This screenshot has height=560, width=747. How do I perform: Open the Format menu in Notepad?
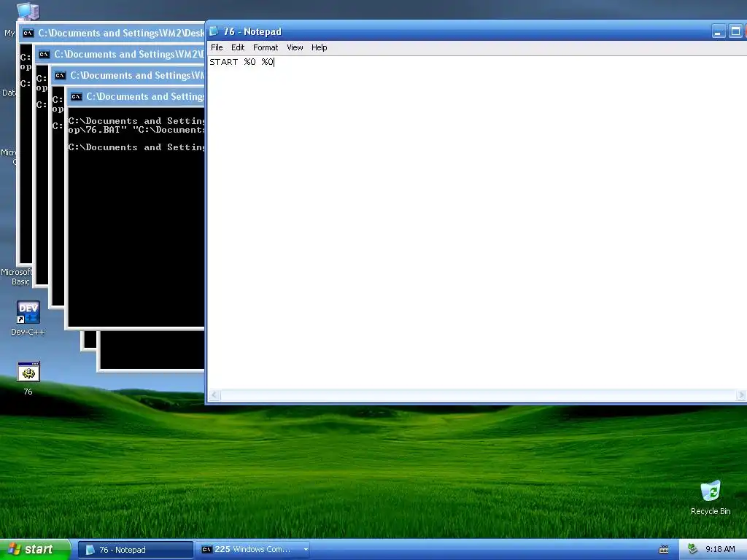[266, 47]
